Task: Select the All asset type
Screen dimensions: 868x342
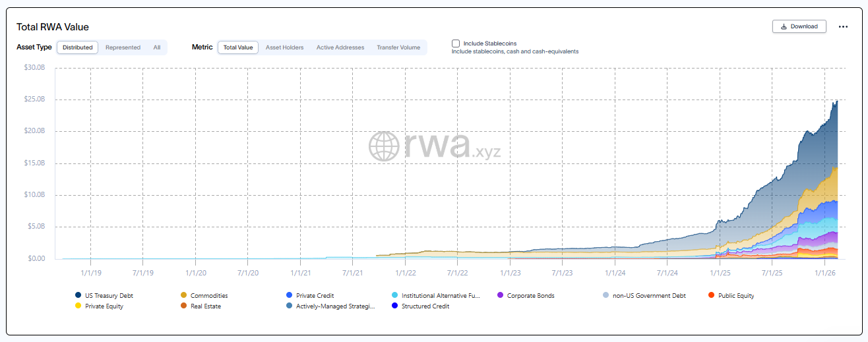Action: click(157, 47)
